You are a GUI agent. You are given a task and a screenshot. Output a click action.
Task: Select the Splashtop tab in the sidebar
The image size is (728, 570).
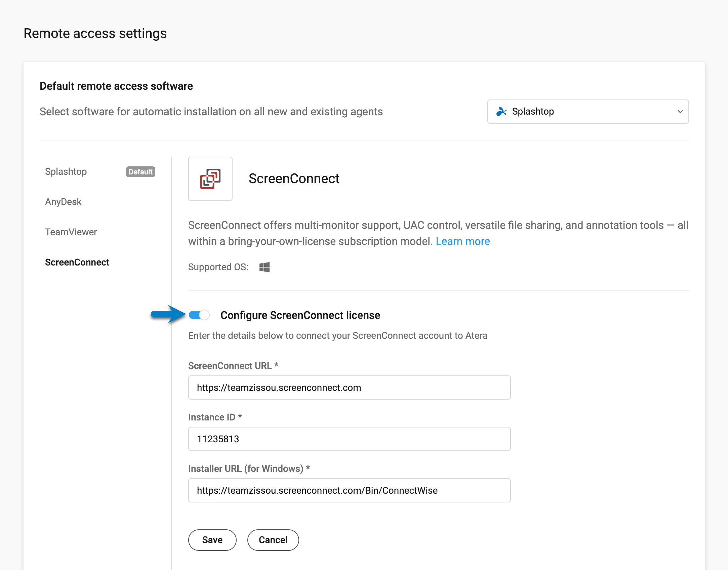66,171
